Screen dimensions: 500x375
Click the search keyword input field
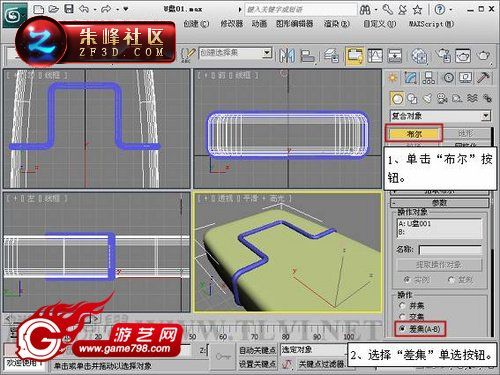(301, 10)
